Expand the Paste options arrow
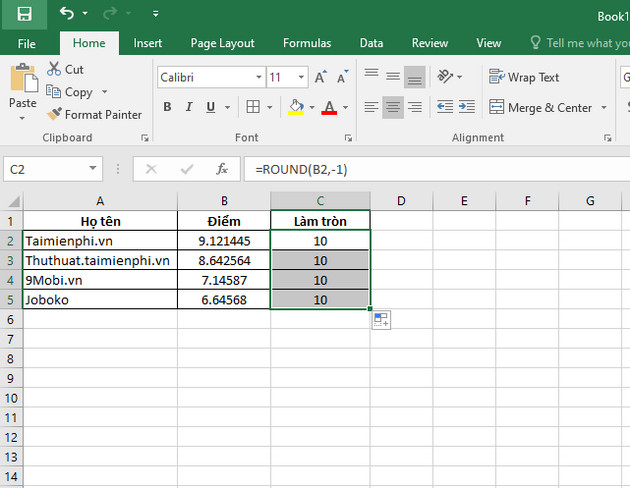 (x=22, y=118)
